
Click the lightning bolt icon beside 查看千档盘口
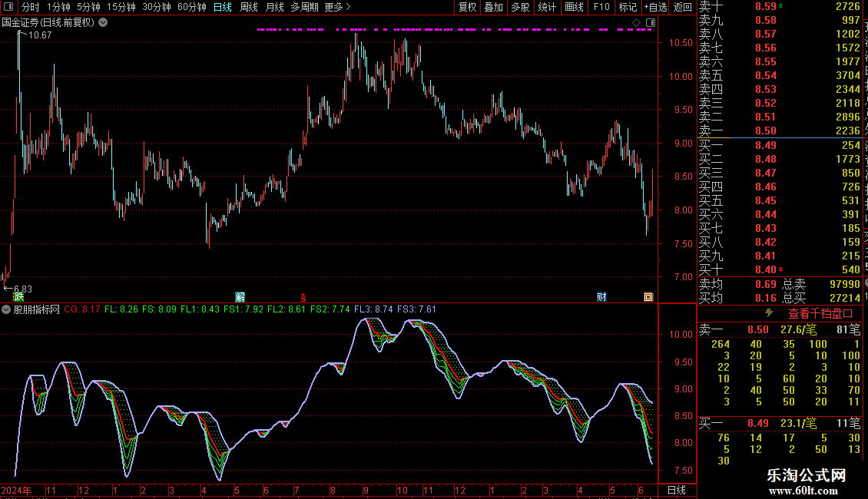[x=769, y=313]
